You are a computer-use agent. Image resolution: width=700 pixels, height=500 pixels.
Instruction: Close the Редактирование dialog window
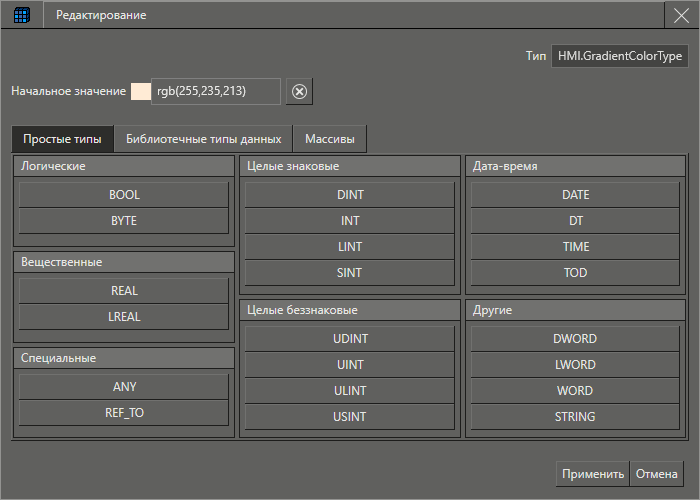(x=680, y=16)
